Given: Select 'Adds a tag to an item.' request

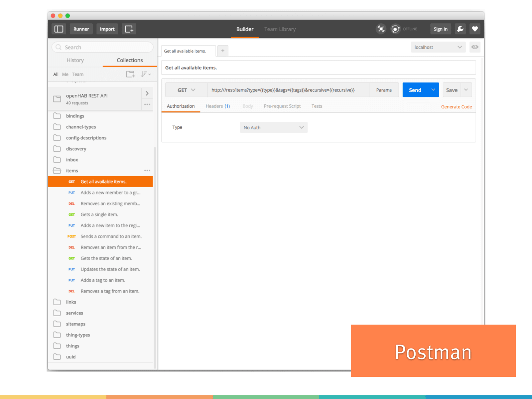Looking at the screenshot, I should [x=100, y=280].
